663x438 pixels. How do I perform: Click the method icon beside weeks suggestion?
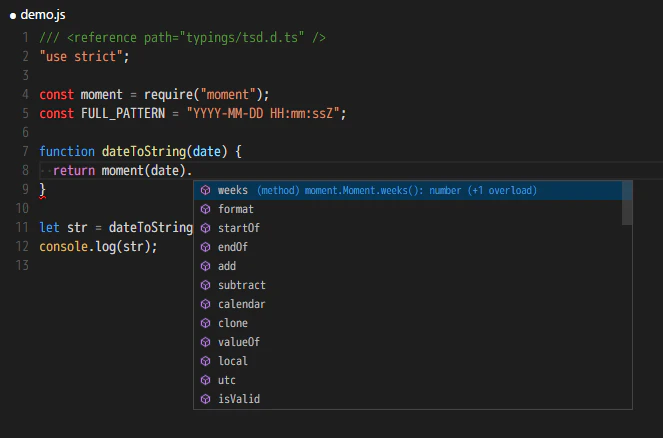[205, 190]
